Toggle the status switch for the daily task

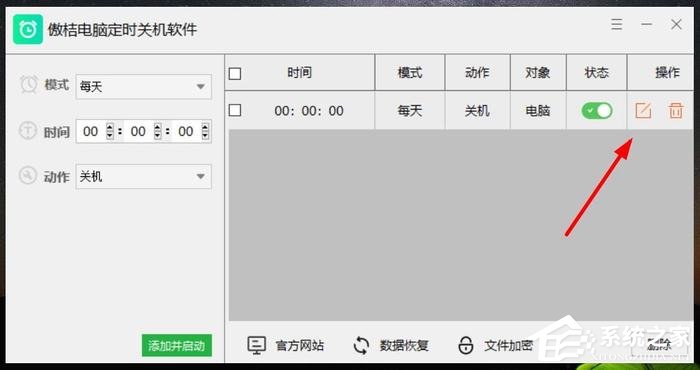click(x=596, y=111)
